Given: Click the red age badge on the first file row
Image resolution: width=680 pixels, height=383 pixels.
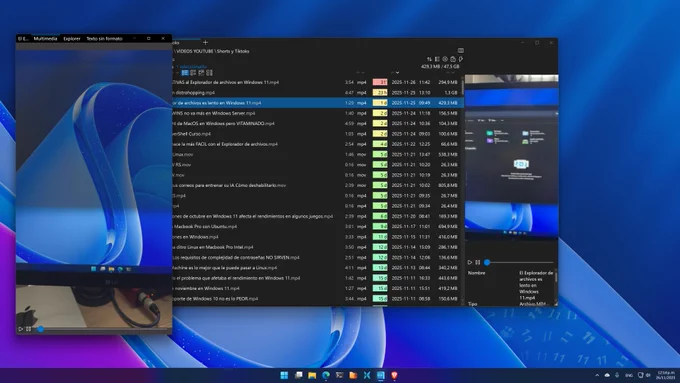Looking at the screenshot, I should 380,82.
